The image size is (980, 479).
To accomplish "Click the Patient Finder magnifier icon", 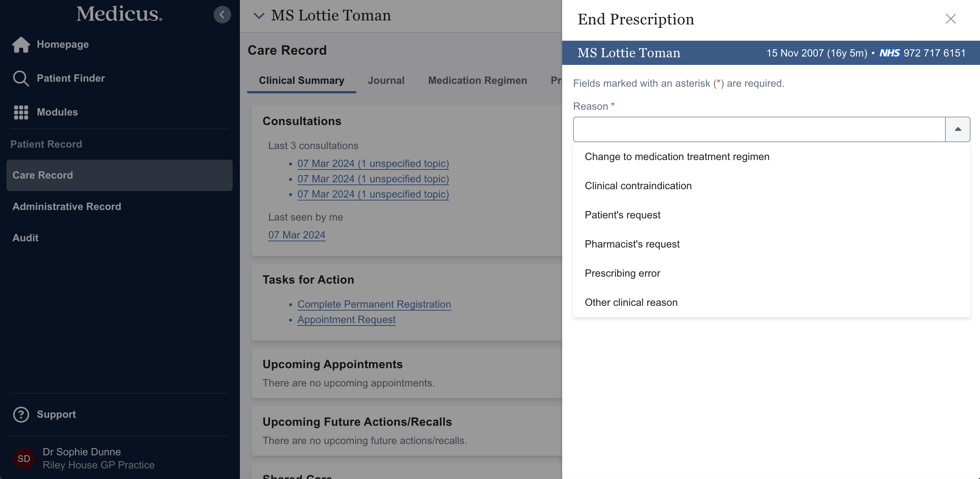I will [21, 78].
